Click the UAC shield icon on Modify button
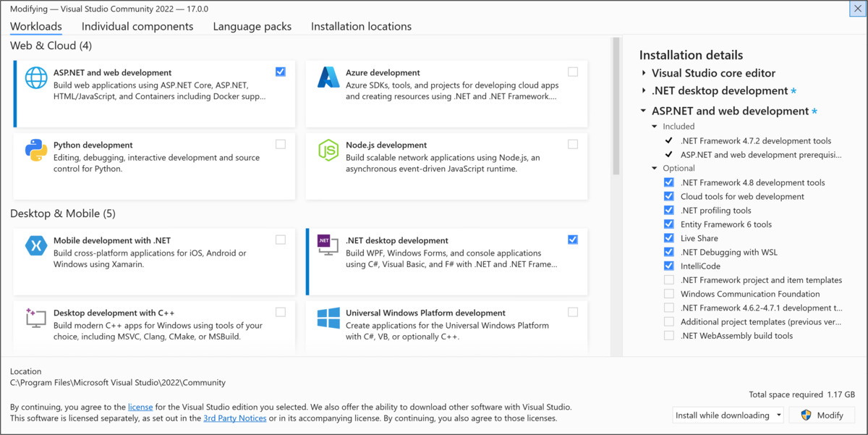This screenshot has height=435, width=868. pos(807,415)
